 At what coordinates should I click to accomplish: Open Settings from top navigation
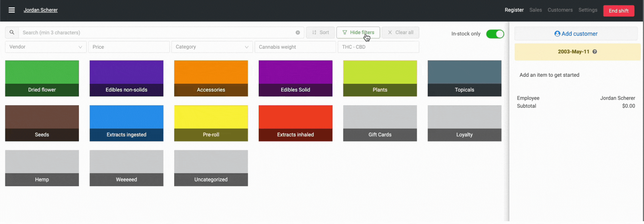(x=588, y=10)
